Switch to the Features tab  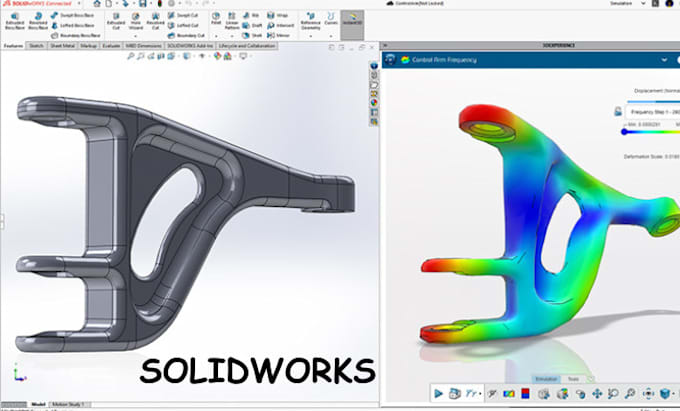coord(13,46)
